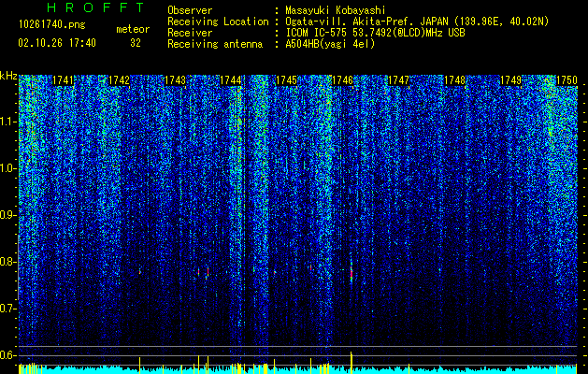
Task: Click the 1745 time marker
Action: [286, 80]
